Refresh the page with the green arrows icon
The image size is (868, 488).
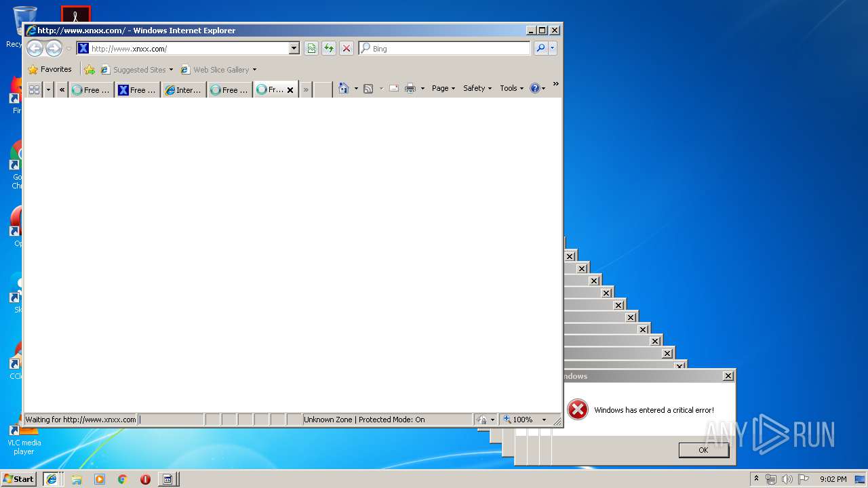point(329,48)
